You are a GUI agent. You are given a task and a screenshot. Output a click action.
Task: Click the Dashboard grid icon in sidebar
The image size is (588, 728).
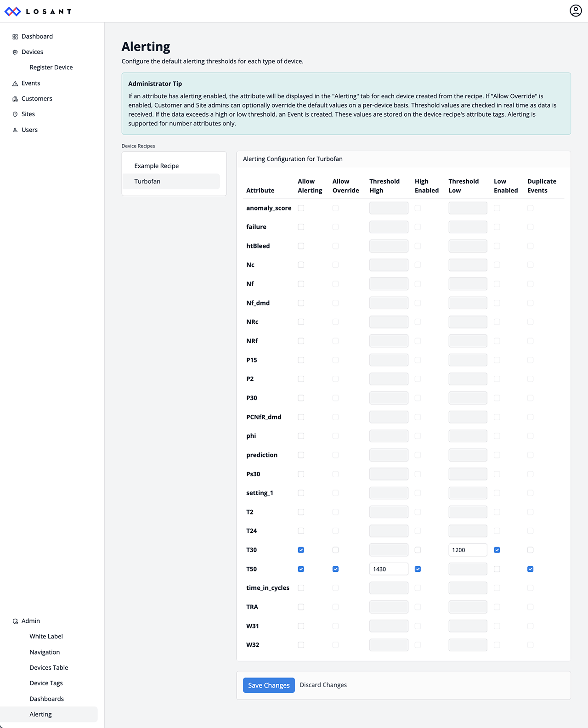tap(15, 37)
